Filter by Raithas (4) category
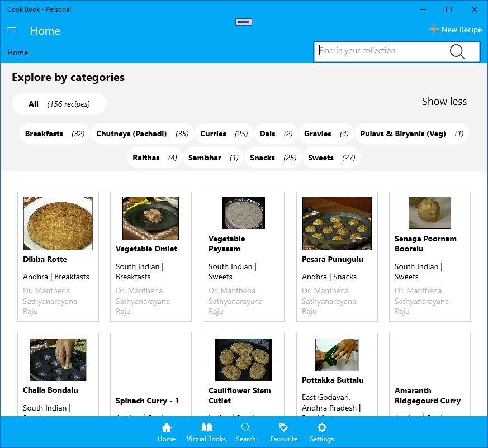The image size is (488, 448). 155,158
